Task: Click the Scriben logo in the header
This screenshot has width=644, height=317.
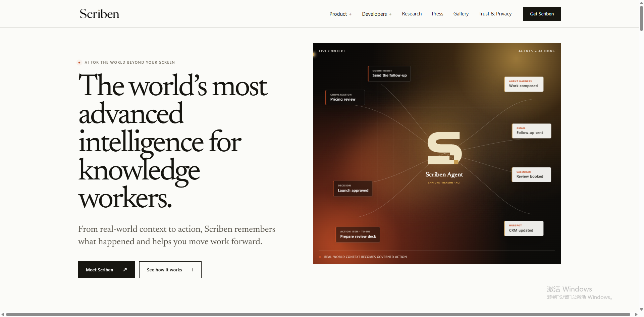Action: click(x=99, y=14)
